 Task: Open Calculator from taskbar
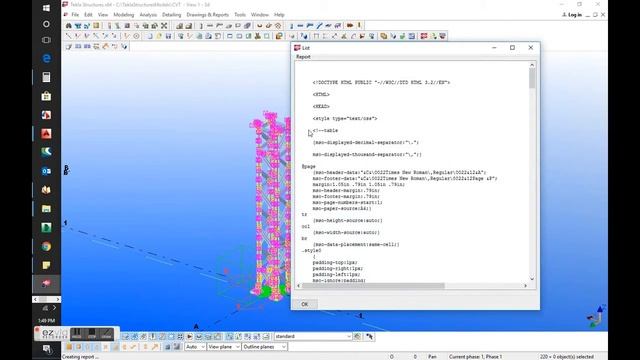coord(46,77)
